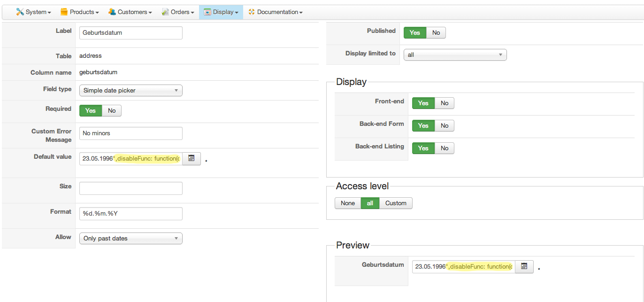
Task: Click the Display menu screen icon
Action: click(x=207, y=12)
